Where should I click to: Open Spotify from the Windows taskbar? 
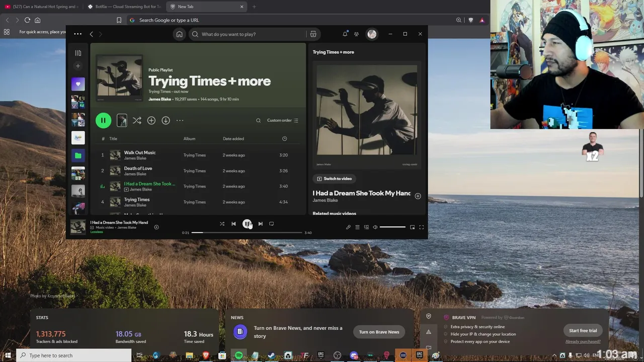238,355
